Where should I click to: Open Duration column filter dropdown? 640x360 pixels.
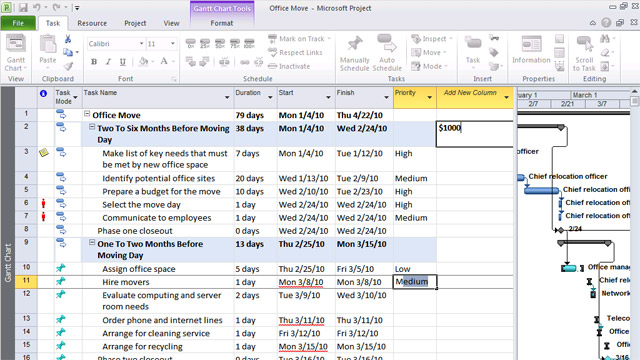click(x=270, y=97)
